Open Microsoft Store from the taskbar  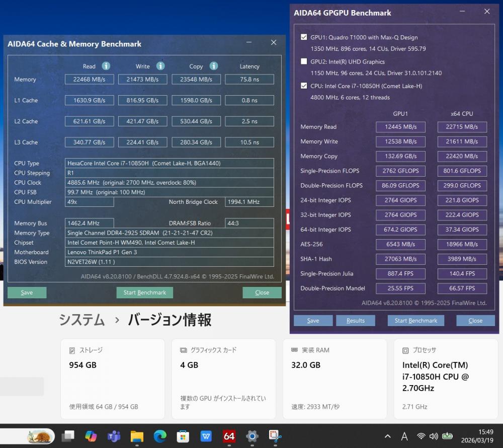[x=183, y=436]
